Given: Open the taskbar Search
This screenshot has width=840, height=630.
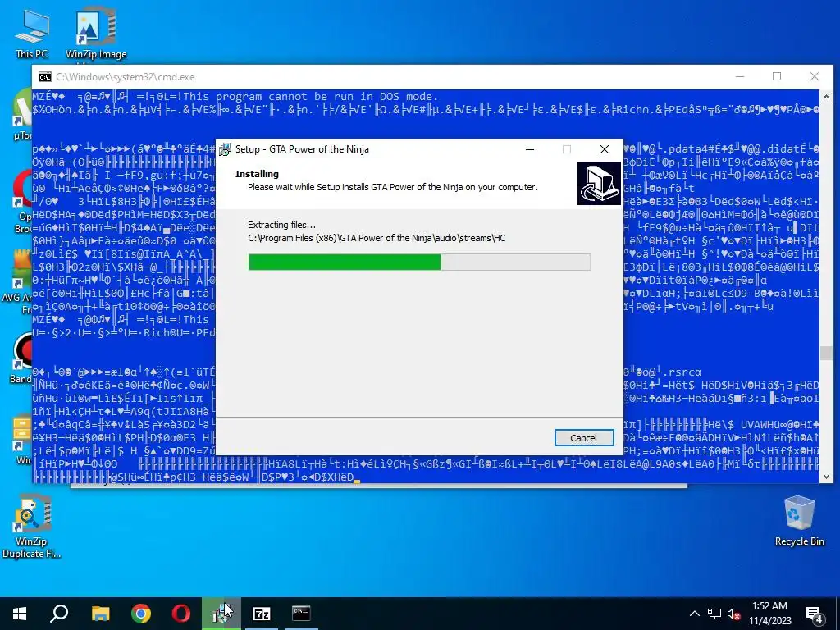Looking at the screenshot, I should (x=59, y=614).
